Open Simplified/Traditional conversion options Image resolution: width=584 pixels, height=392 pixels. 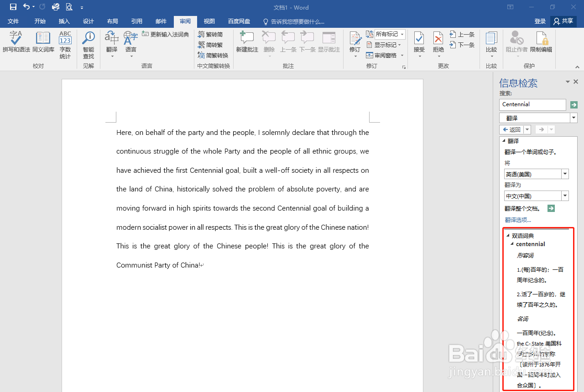tap(213, 55)
